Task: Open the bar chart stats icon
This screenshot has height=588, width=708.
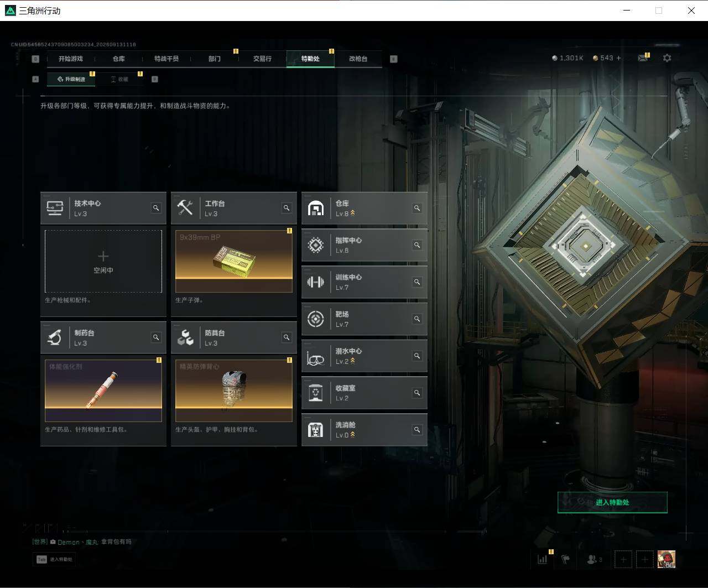Action: tap(543, 559)
